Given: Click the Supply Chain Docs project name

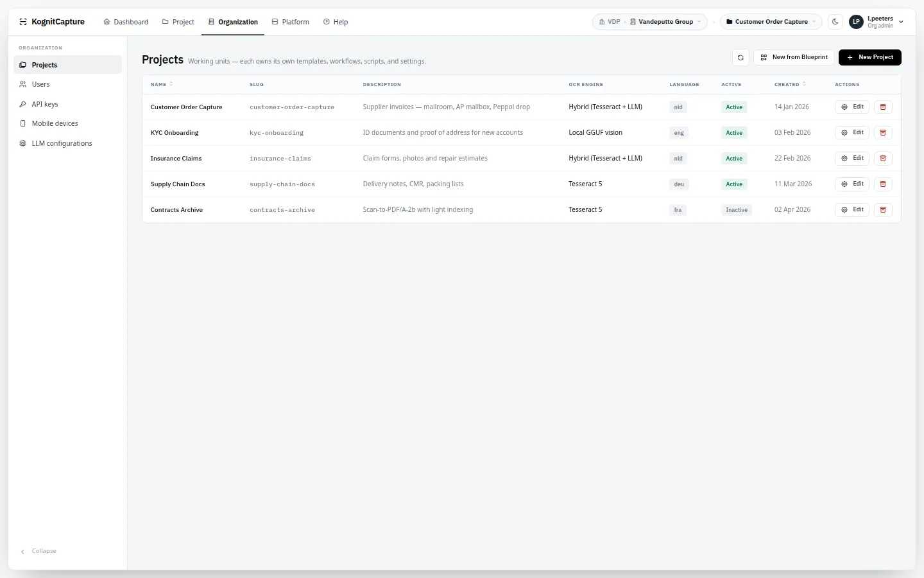Looking at the screenshot, I should point(178,184).
